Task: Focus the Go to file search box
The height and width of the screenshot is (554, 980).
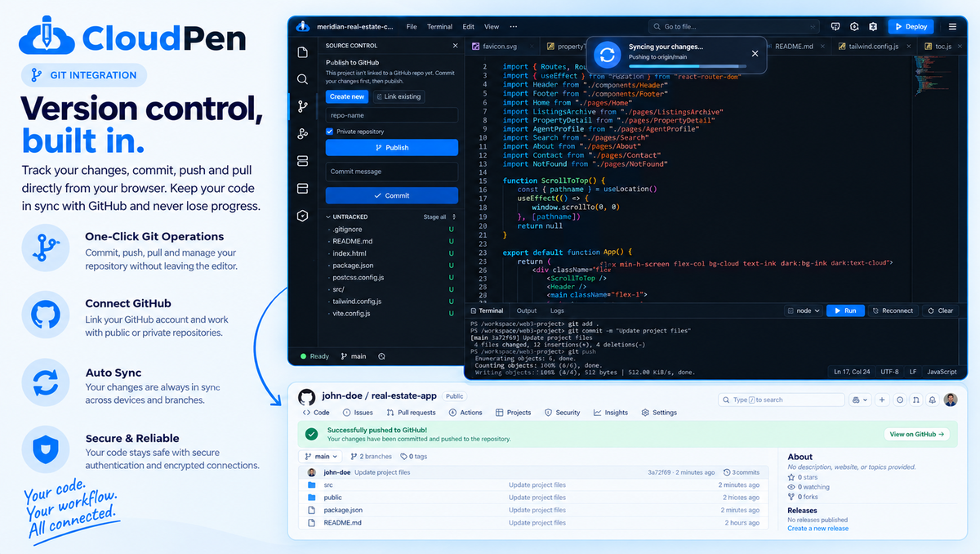Action: [x=732, y=26]
